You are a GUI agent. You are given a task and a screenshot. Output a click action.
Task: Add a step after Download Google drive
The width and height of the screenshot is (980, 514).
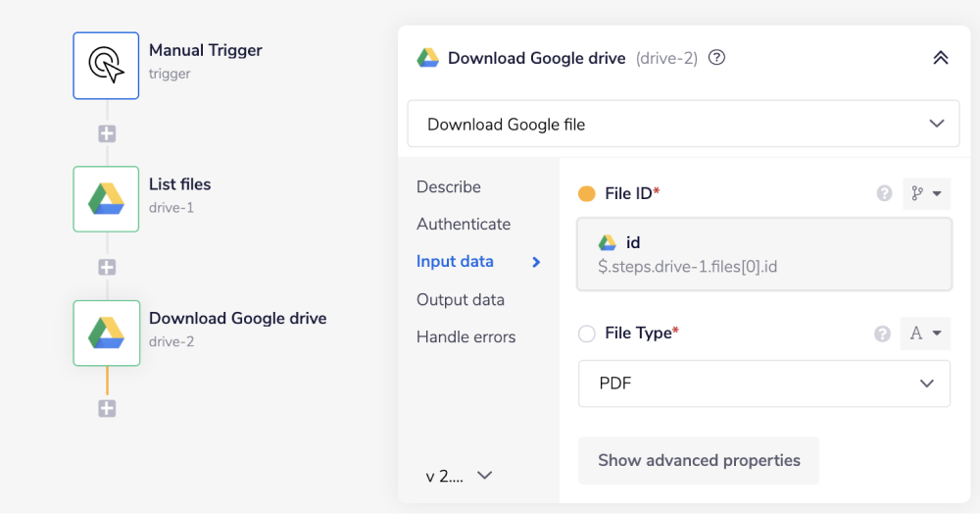(107, 408)
